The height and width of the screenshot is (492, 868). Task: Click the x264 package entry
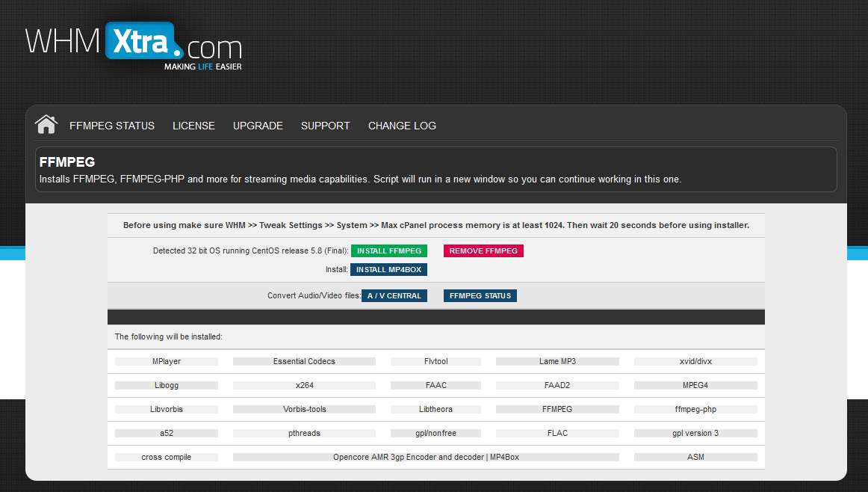(x=304, y=385)
